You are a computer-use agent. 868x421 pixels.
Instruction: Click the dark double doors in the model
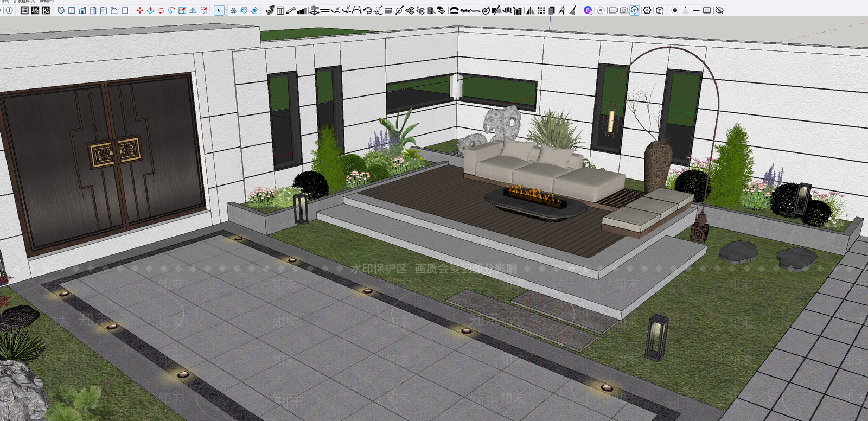(103, 163)
